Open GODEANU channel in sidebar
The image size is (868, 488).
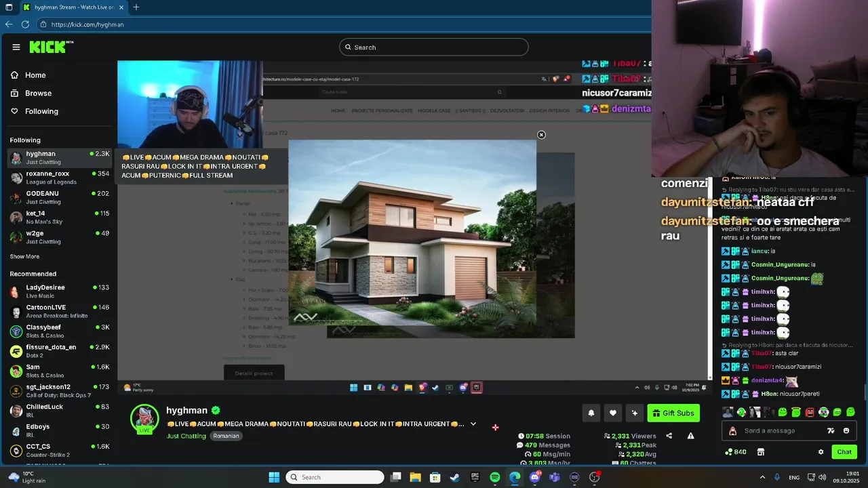point(60,197)
